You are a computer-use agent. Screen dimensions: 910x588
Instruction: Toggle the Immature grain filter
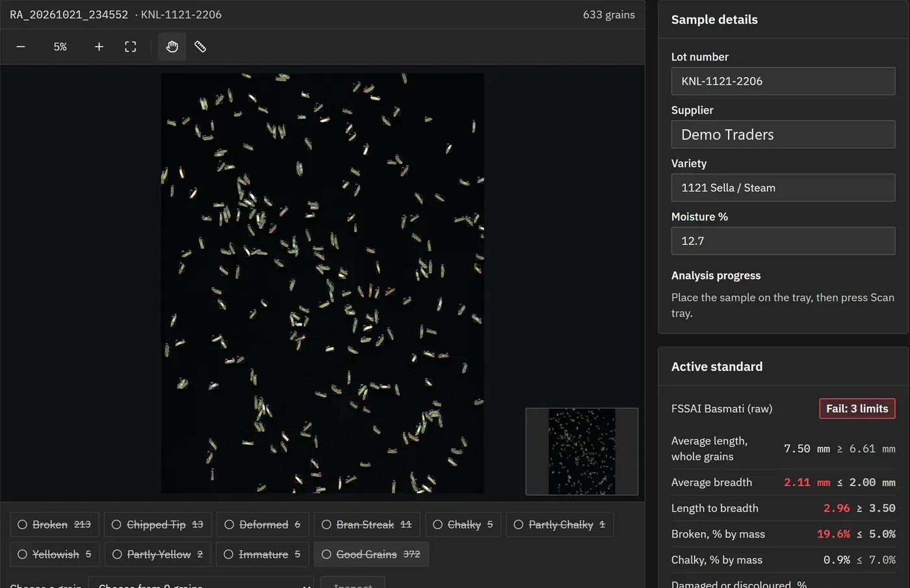[263, 554]
